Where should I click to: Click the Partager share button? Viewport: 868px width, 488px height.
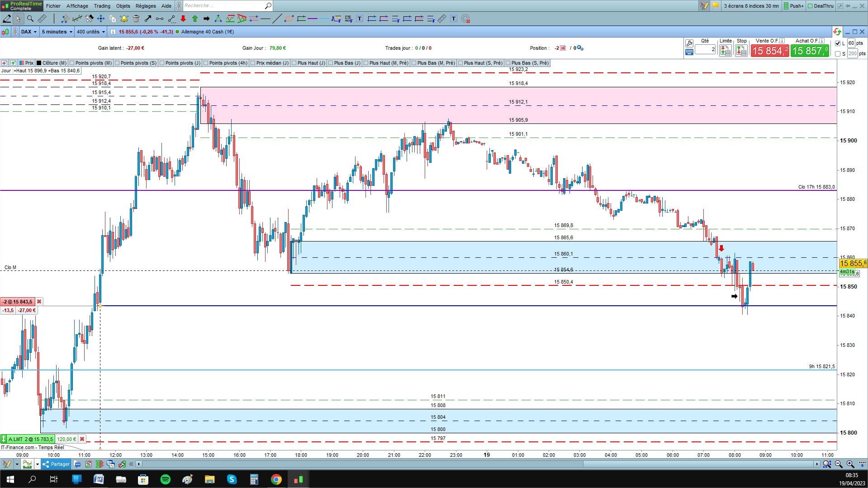coord(56,464)
